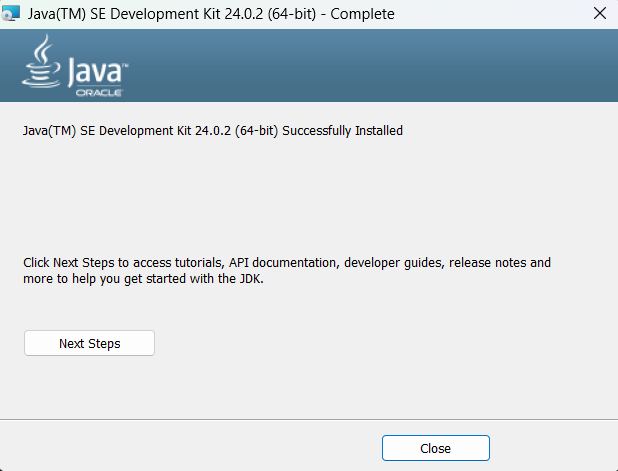Open the installer icon in title bar
This screenshot has width=618, height=471.
tap(12, 14)
